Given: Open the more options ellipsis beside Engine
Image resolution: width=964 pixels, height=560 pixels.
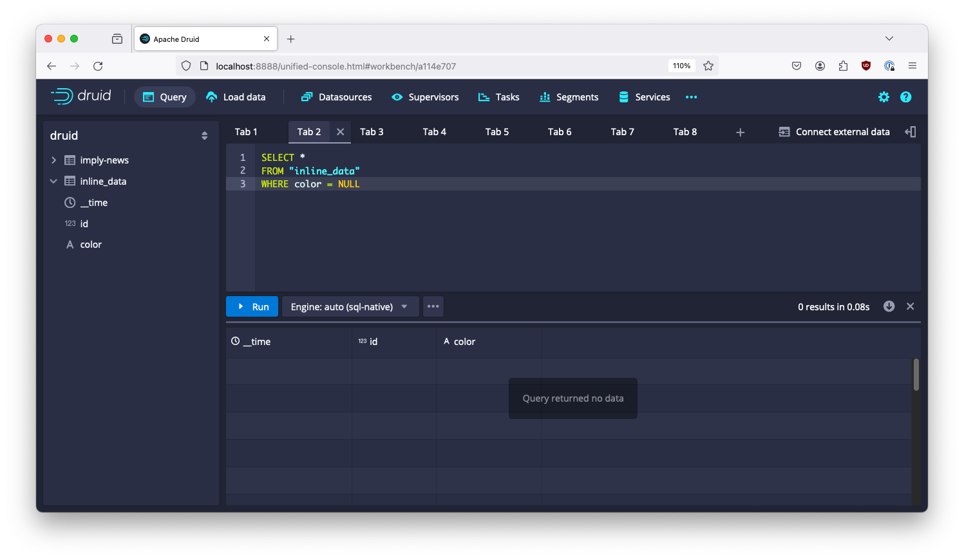Looking at the screenshot, I should (x=433, y=306).
